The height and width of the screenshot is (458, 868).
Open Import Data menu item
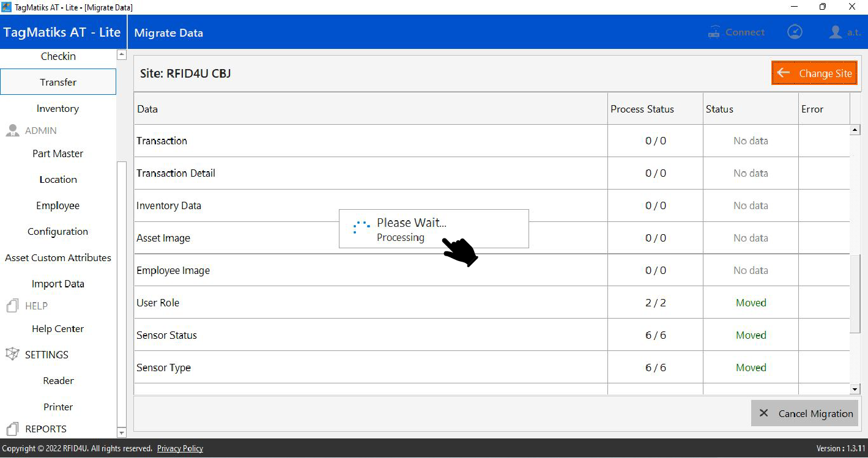(x=58, y=284)
